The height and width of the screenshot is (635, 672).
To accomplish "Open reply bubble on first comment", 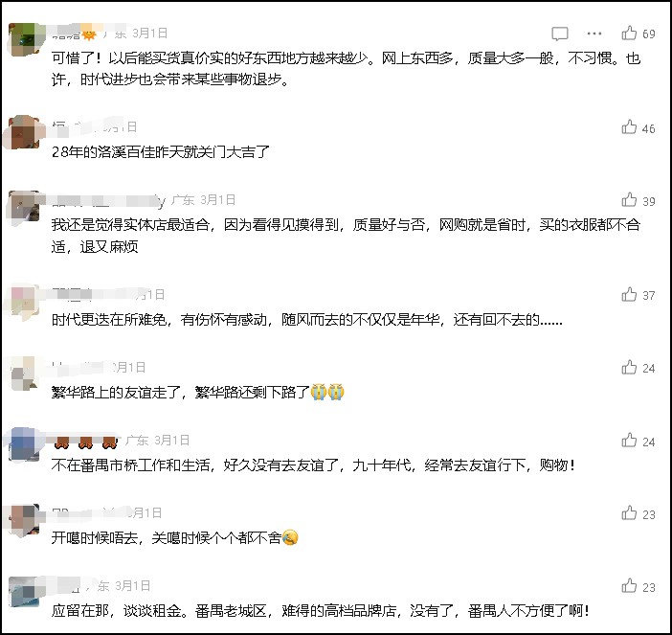I will pyautogui.click(x=560, y=34).
